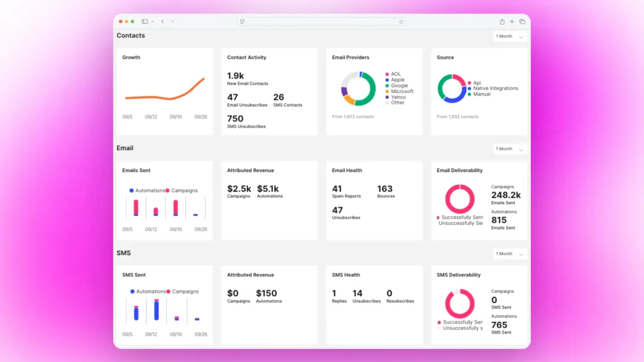Click the tab overview icon
Image resolution: width=644 pixels, height=362 pixels.
click(x=522, y=21)
